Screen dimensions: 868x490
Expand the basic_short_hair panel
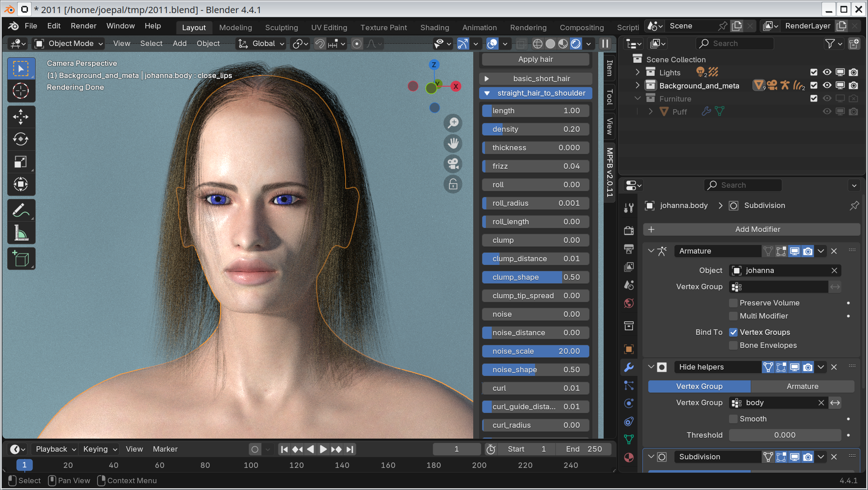(536, 79)
